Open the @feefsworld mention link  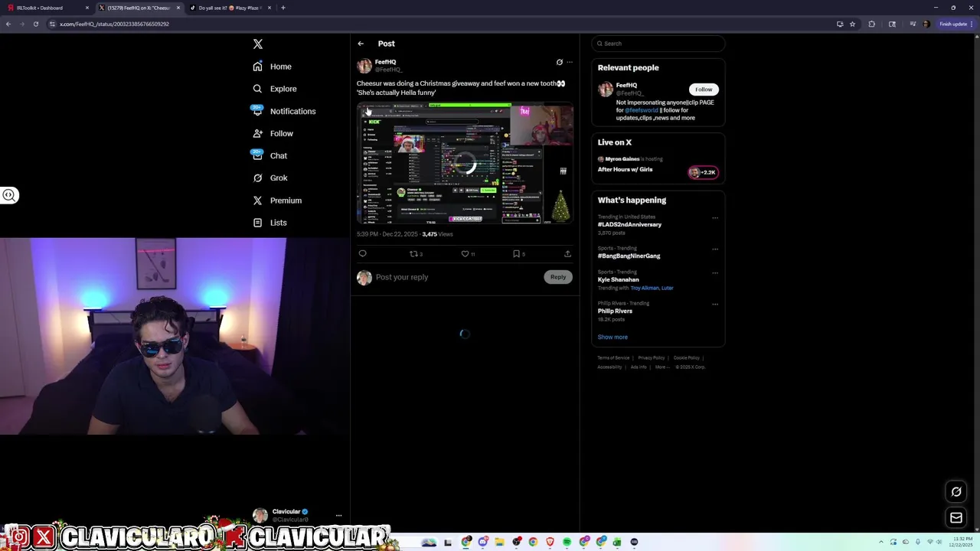[x=642, y=110]
